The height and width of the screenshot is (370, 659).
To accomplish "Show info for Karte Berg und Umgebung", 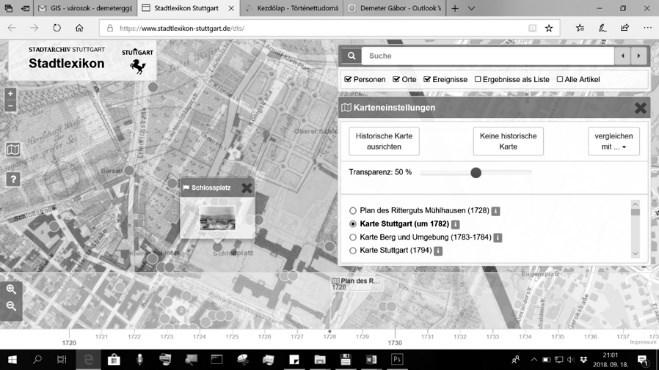I will tap(498, 238).
